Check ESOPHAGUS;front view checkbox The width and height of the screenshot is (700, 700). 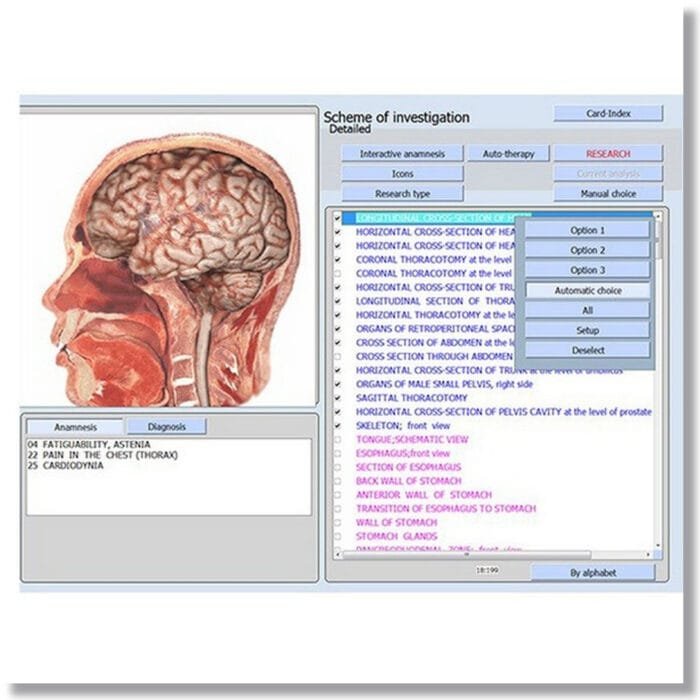coord(338,453)
